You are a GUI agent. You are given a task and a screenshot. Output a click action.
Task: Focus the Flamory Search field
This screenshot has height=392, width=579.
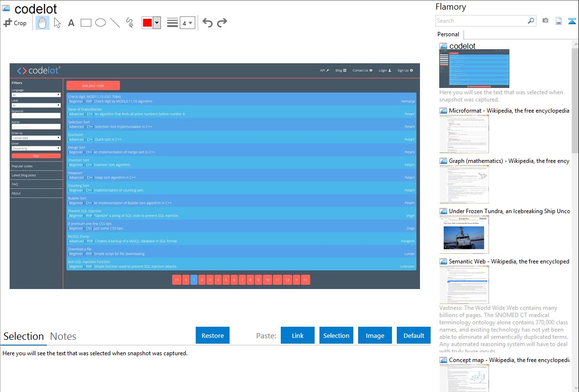pos(481,21)
